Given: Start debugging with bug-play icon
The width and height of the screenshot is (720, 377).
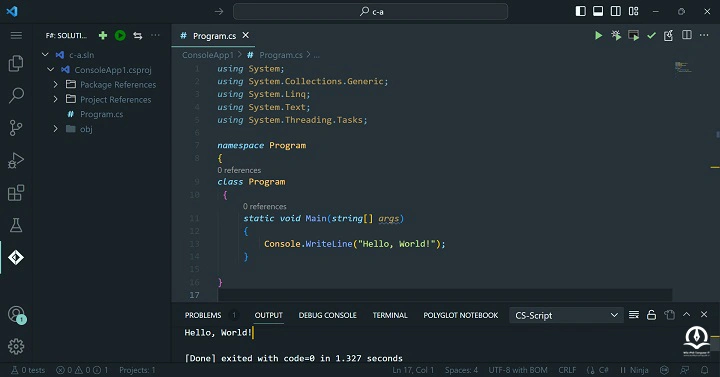Looking at the screenshot, I should pos(616,35).
